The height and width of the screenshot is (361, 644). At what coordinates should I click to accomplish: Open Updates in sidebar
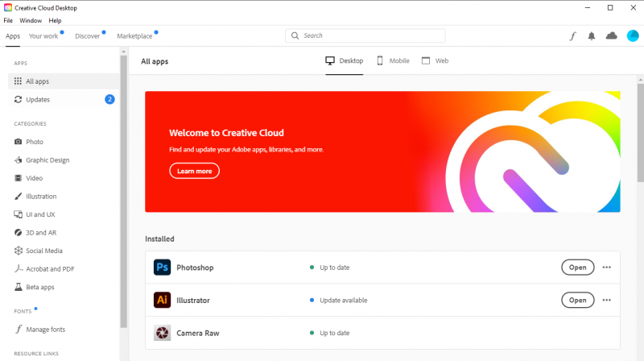pyautogui.click(x=64, y=99)
